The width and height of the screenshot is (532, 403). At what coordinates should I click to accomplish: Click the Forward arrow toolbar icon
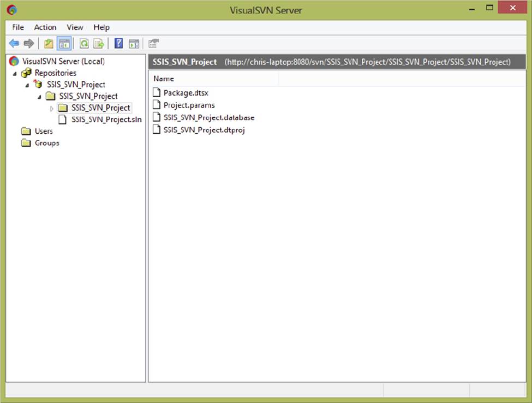(x=29, y=44)
